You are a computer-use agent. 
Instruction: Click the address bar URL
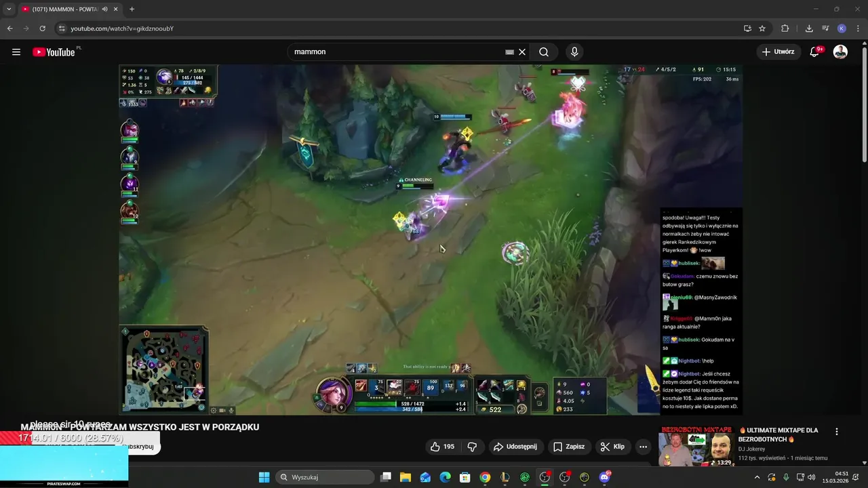tap(122, 28)
